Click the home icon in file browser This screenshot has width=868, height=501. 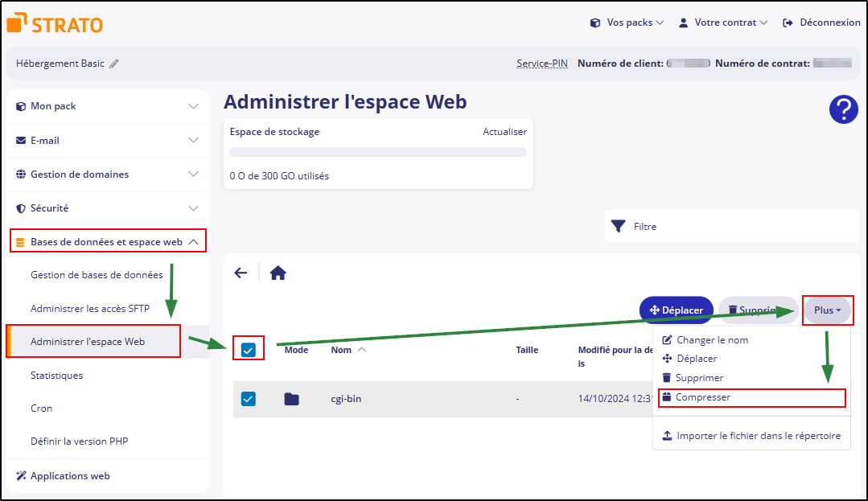tap(278, 273)
